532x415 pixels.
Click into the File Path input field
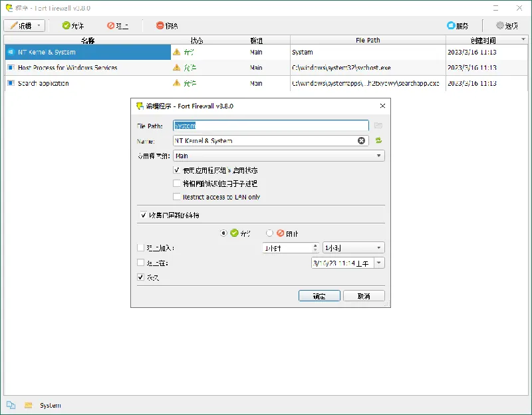tap(271, 126)
